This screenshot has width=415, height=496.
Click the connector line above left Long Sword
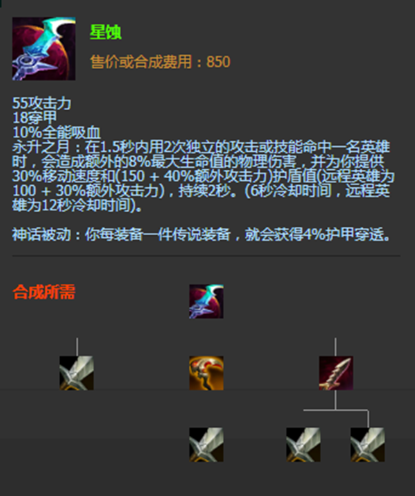(77, 347)
